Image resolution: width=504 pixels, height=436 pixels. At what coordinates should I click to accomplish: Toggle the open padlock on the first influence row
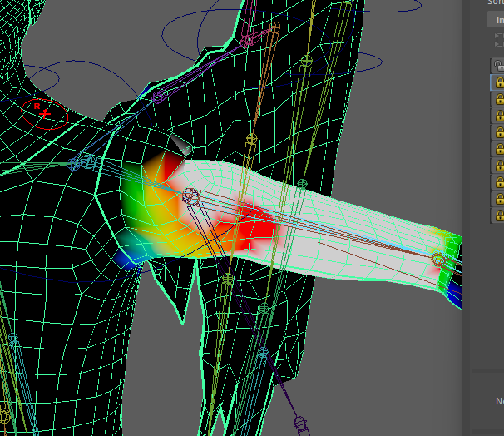pyautogui.click(x=499, y=65)
